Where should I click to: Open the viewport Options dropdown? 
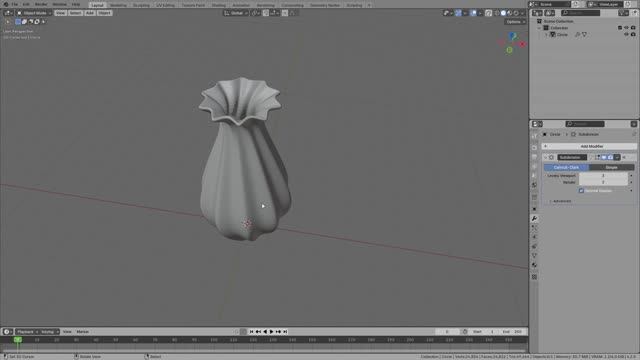point(515,22)
